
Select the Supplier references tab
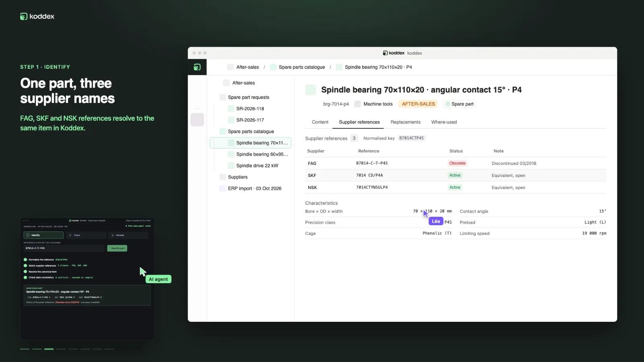[359, 122]
